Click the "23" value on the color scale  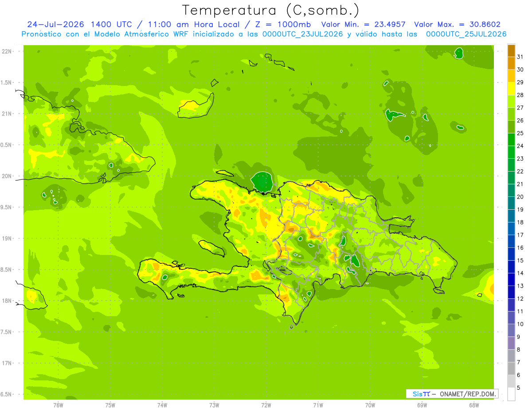coord(520,158)
